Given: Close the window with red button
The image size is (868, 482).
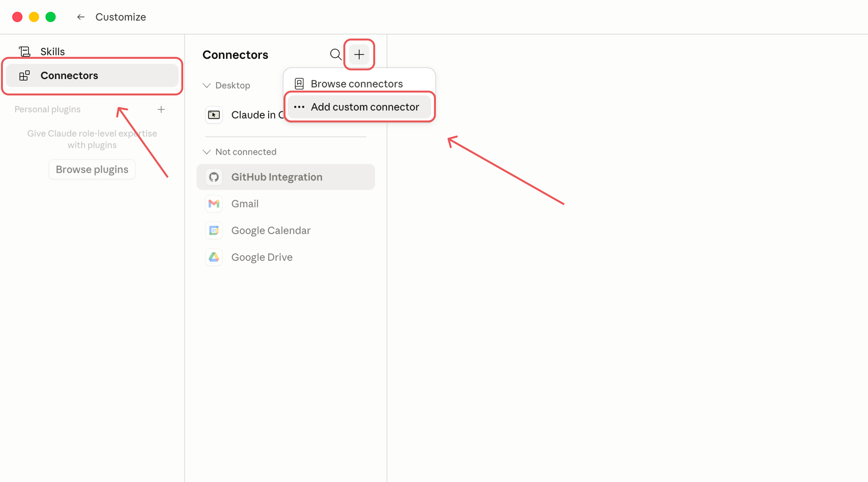Looking at the screenshot, I should [x=17, y=17].
